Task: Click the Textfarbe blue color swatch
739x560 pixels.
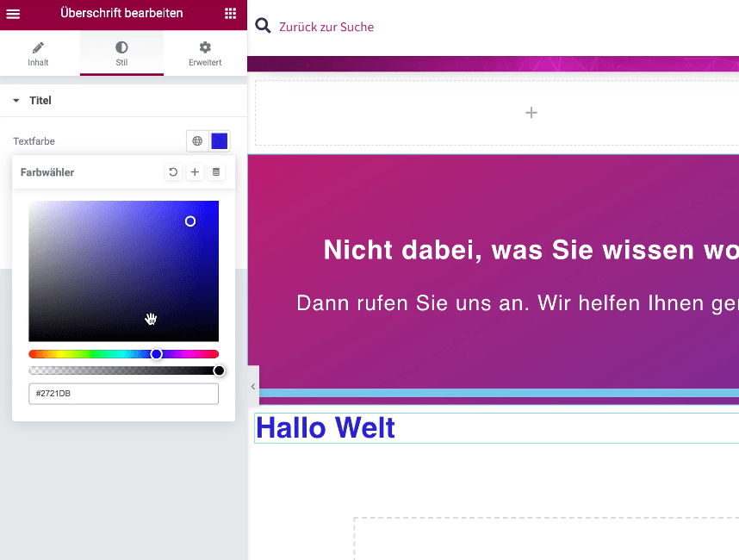Action: pyautogui.click(x=220, y=141)
